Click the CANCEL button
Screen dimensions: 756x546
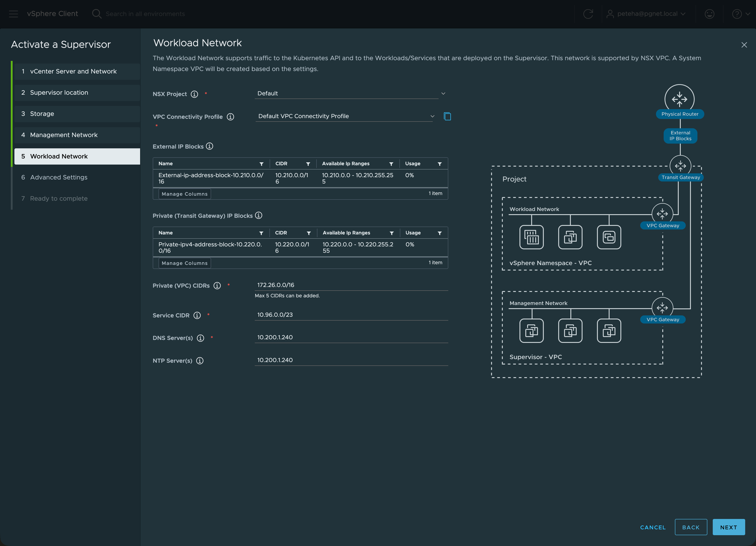(653, 527)
